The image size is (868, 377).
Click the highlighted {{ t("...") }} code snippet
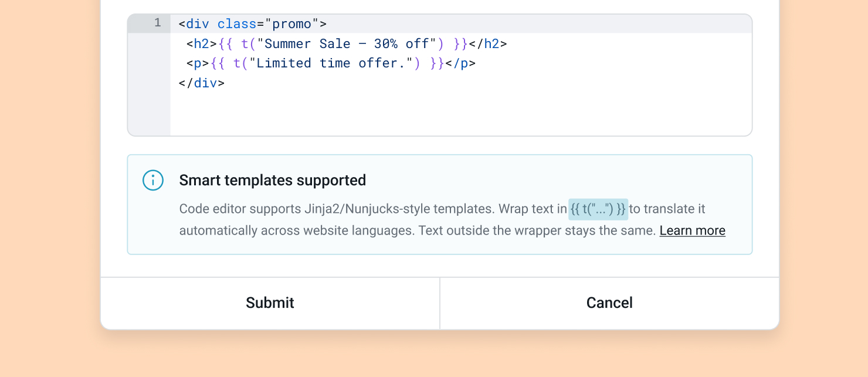(x=598, y=209)
